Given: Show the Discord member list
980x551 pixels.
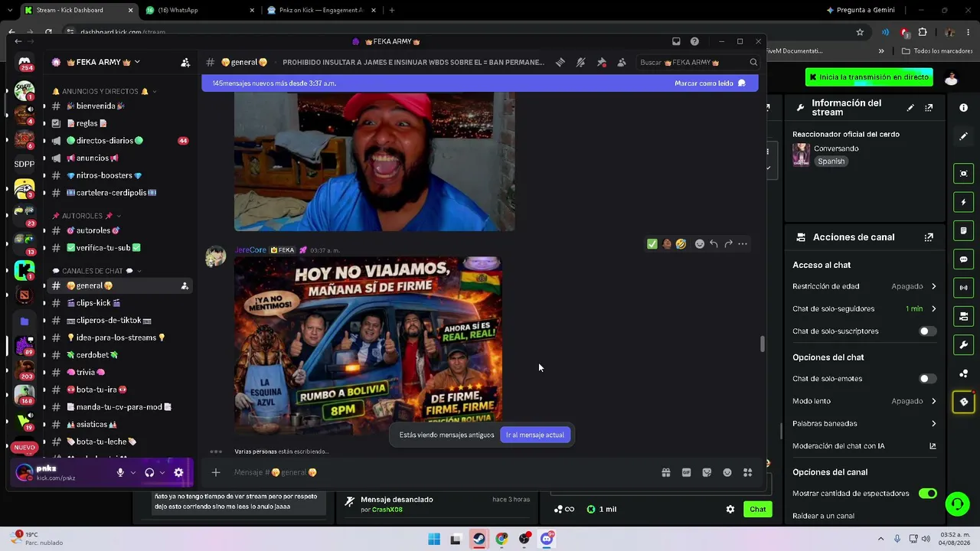Looking at the screenshot, I should coord(622,62).
